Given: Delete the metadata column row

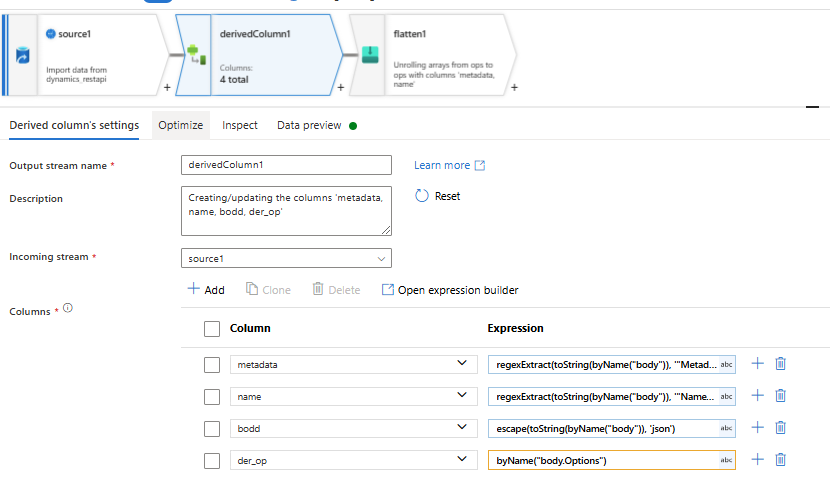Looking at the screenshot, I should click(780, 364).
